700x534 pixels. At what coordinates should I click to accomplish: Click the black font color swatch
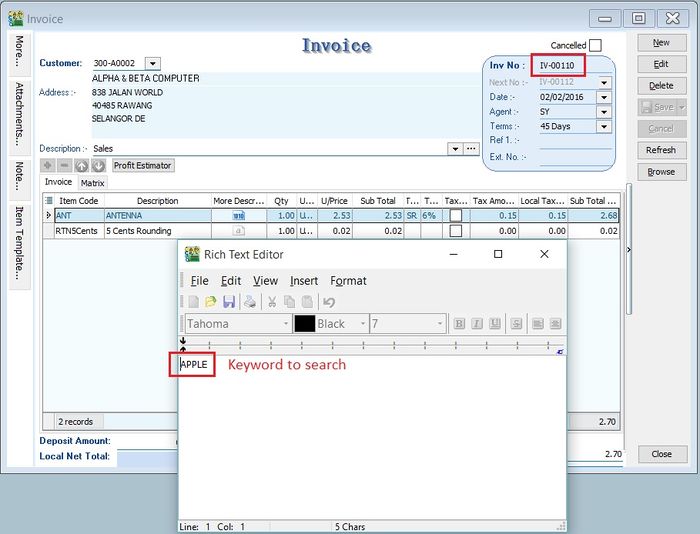pos(304,324)
